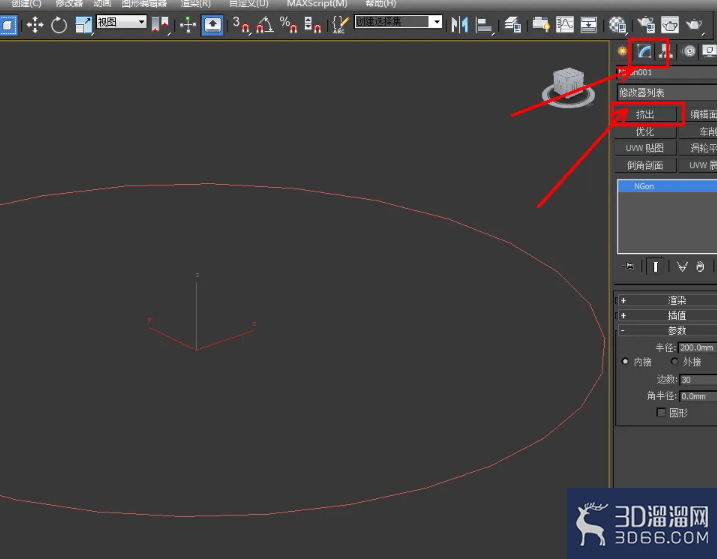
Task: Collapse the 参数 rollout
Action: click(x=667, y=330)
